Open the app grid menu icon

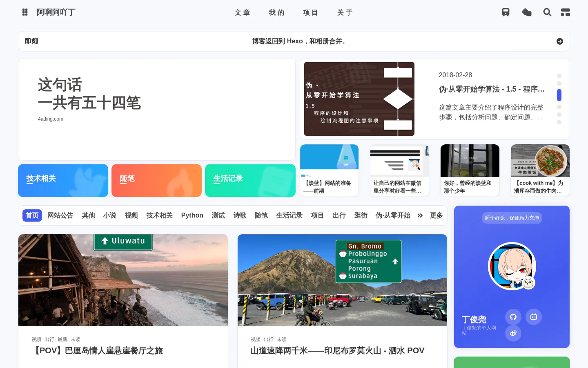pyautogui.click(x=25, y=12)
